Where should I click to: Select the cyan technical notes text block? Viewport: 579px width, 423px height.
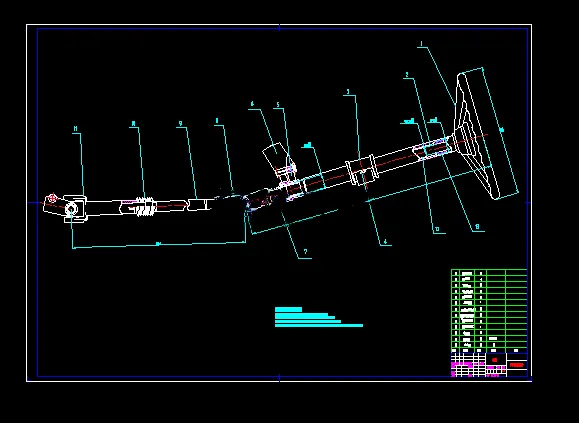(x=319, y=317)
